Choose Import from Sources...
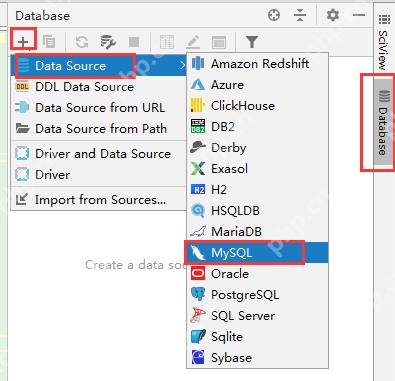The width and height of the screenshot is (395, 381). (99, 200)
